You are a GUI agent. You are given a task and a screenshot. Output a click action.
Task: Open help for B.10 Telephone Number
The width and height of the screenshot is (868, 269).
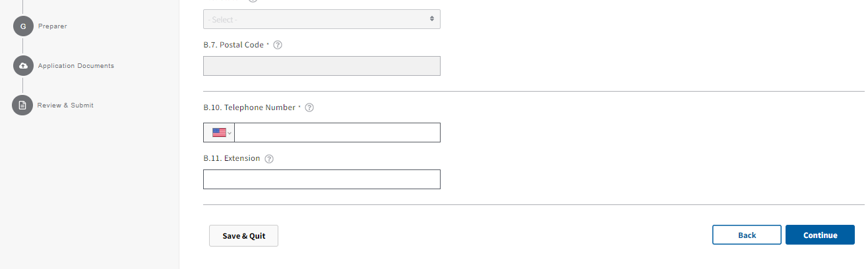click(309, 107)
